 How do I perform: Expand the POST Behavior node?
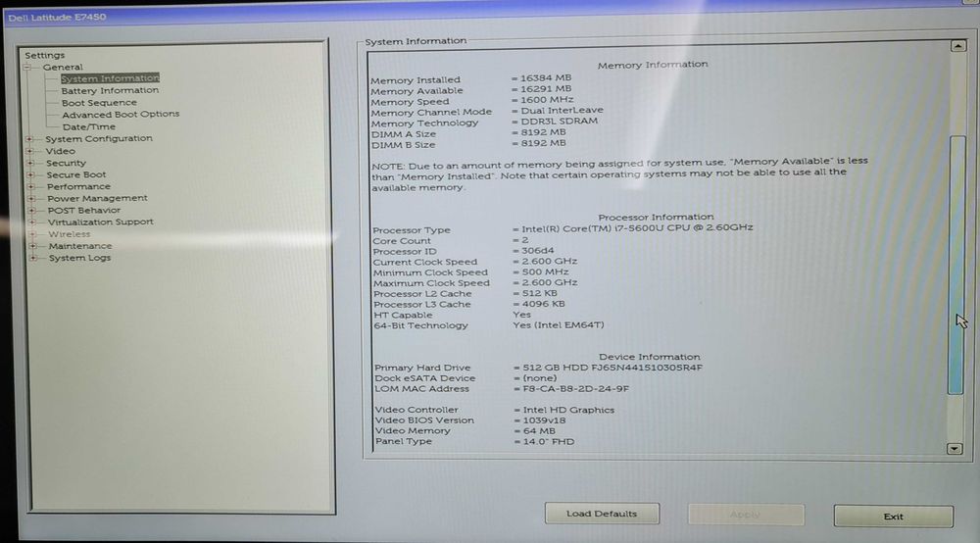pos(32,210)
